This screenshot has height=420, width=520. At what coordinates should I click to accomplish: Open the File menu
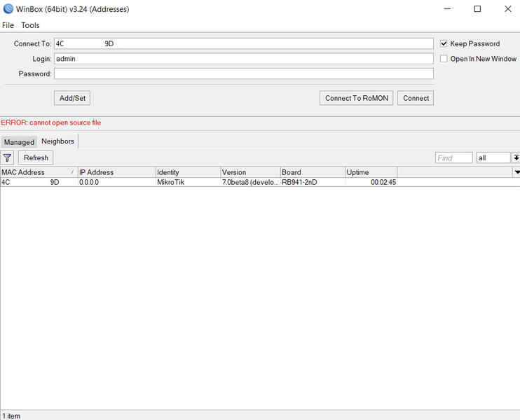[8, 25]
